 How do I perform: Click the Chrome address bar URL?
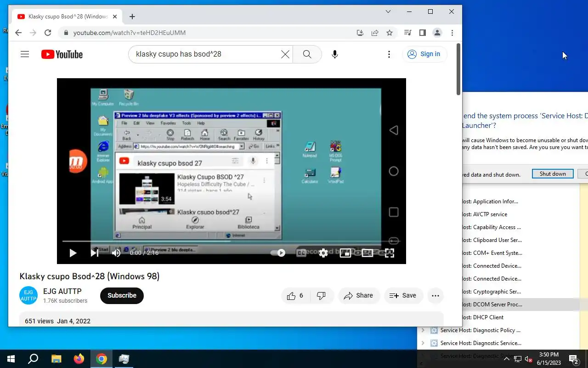tap(130, 33)
